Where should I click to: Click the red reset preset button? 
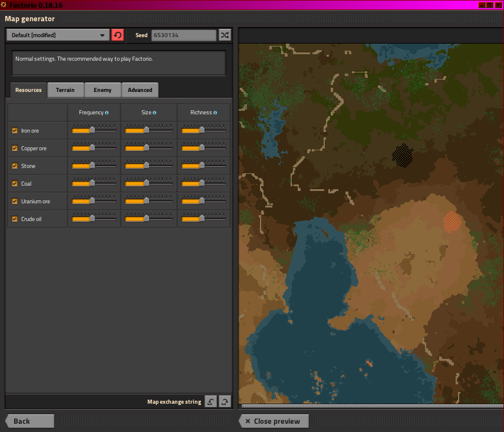pos(117,35)
